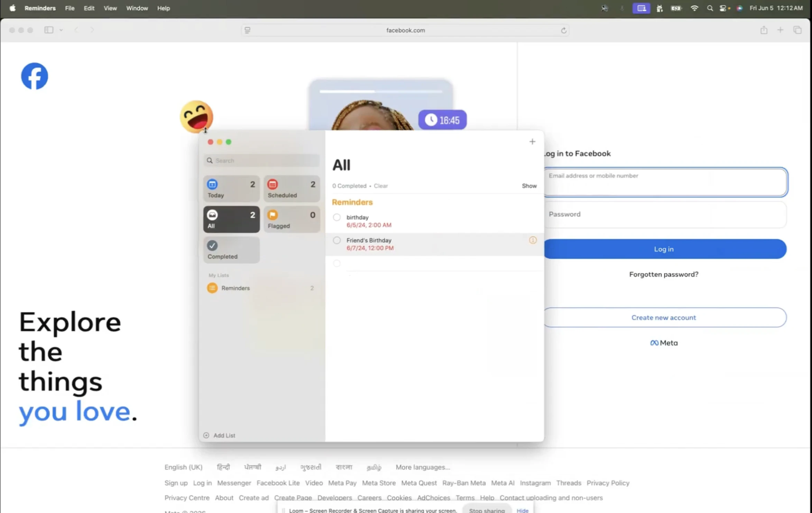The image size is (812, 513).
Task: Click battery status icon
Action: [676, 8]
